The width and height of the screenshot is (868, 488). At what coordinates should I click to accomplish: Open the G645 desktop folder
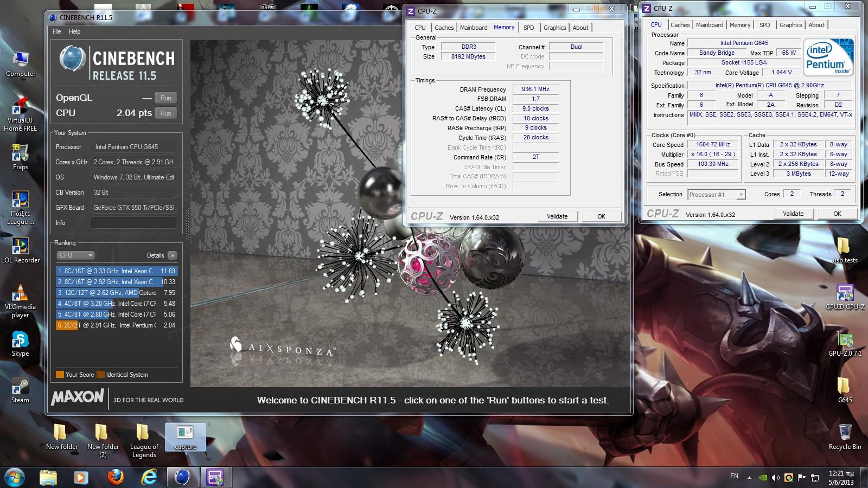[845, 390]
